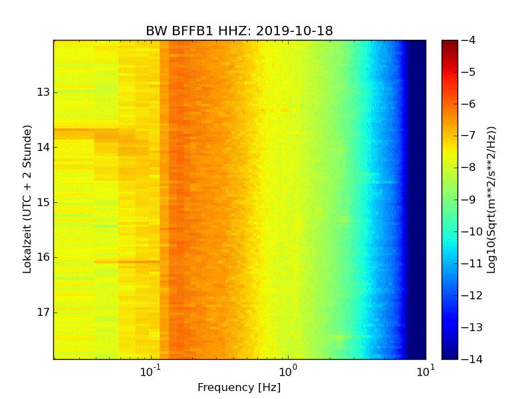Click the colorbar label Log10(Sqrt(m**2/s**2/Hz))
532x399 pixels.
(491, 200)
